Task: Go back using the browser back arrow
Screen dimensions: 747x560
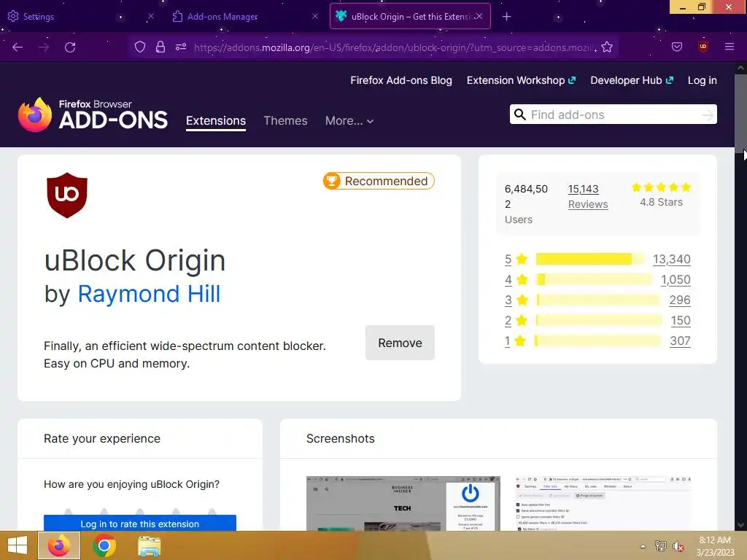Action: tap(18, 47)
